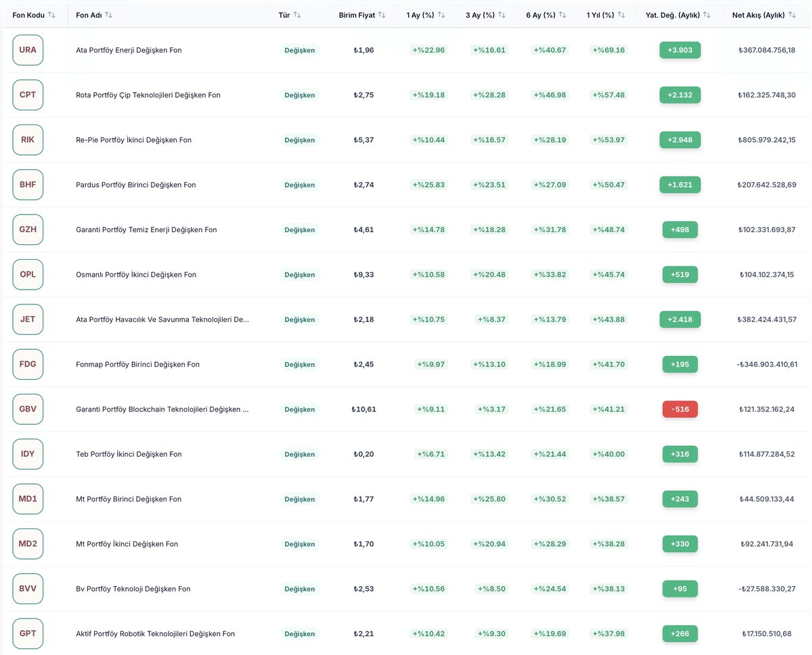Click Teb Portföy İkinci Değişken Fon
This screenshot has height=655, width=812.
129,454
